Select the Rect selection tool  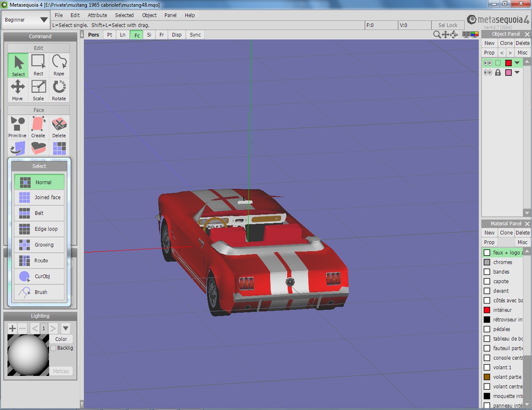click(x=38, y=65)
